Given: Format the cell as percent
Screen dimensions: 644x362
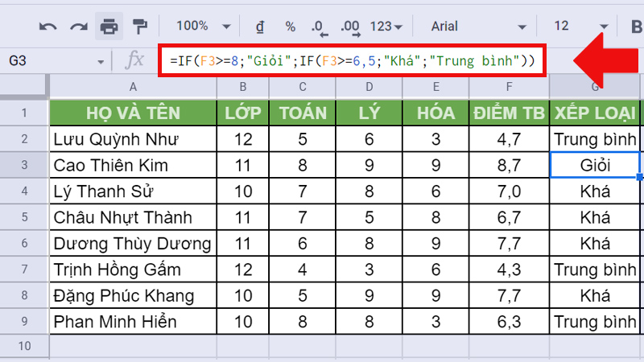Looking at the screenshot, I should pos(290,27).
